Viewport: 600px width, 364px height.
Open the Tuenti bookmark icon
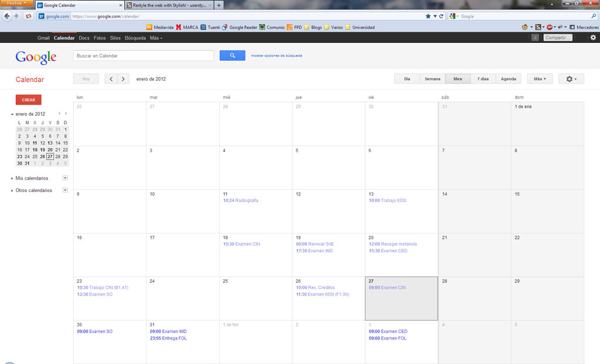(x=204, y=27)
